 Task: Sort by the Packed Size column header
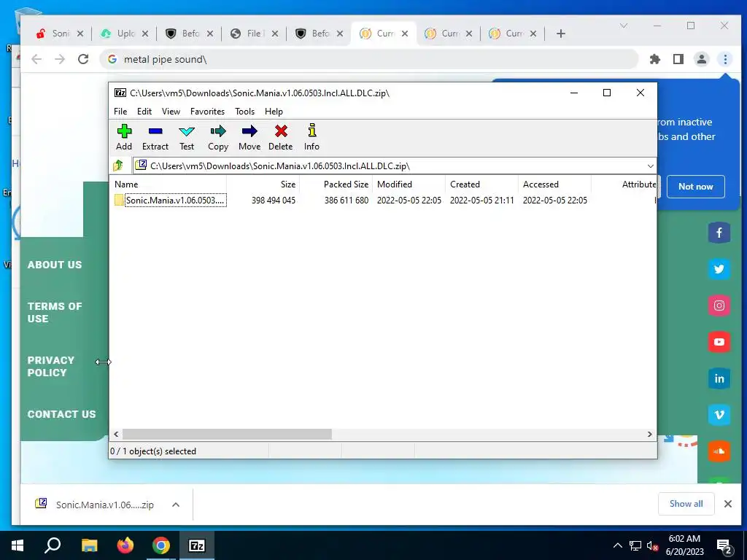tap(336, 184)
